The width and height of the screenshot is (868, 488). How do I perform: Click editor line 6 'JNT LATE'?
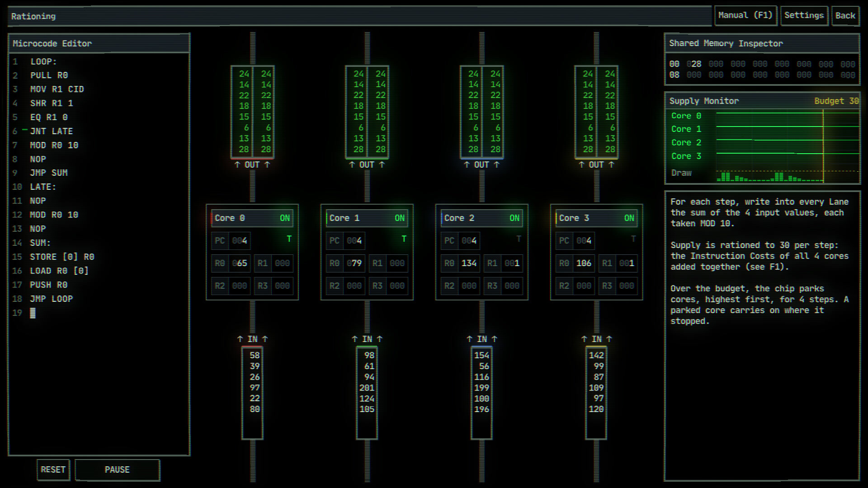[x=52, y=131]
